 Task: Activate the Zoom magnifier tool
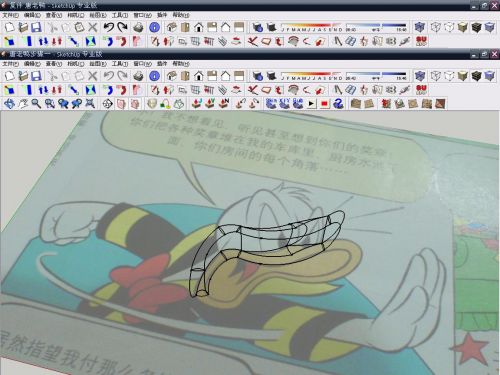36,104
